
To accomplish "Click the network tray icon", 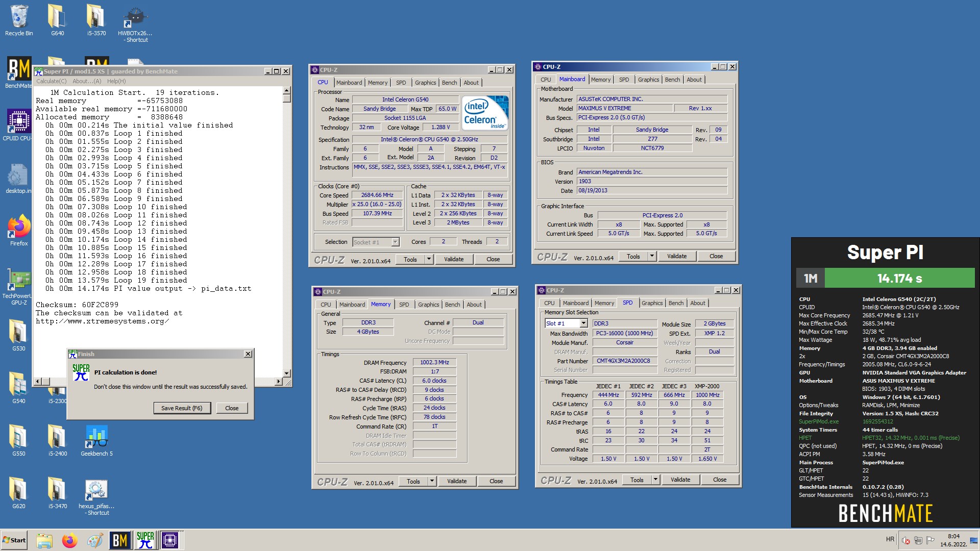I will [918, 540].
